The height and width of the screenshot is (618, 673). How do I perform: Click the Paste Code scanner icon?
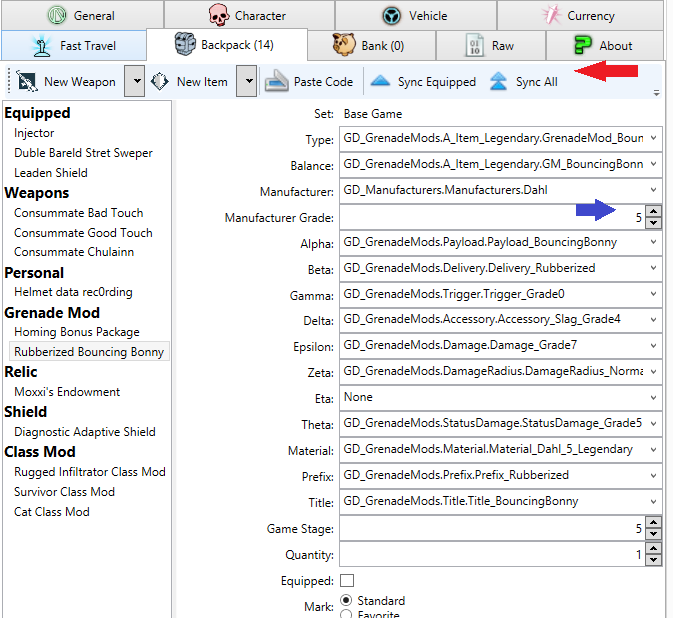(276, 81)
